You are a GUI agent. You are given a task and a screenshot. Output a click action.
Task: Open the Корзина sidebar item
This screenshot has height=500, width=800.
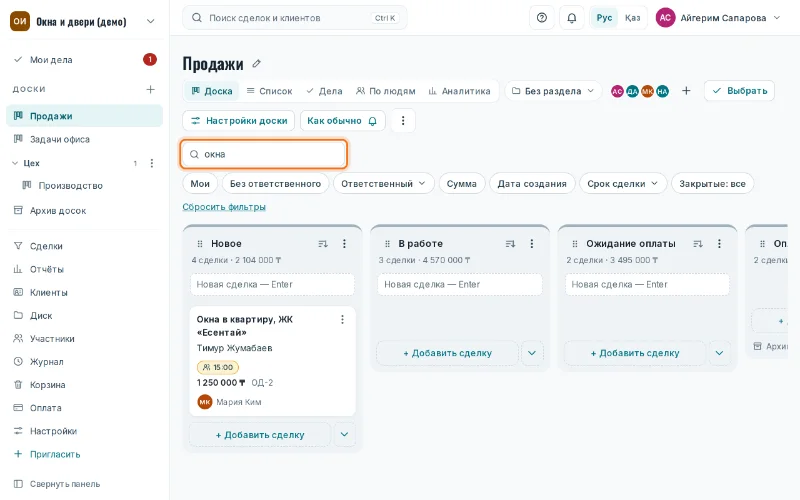tap(84, 385)
